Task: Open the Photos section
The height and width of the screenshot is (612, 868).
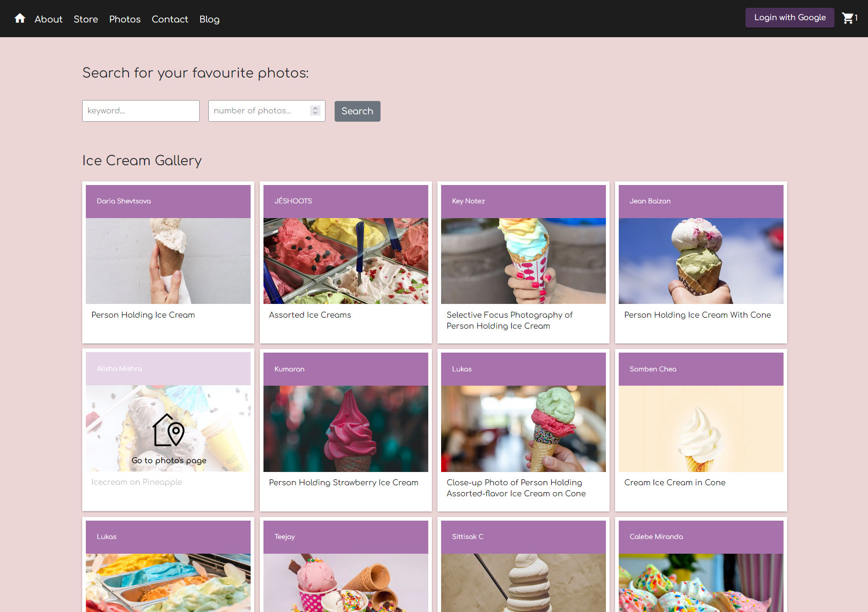Action: [x=124, y=19]
